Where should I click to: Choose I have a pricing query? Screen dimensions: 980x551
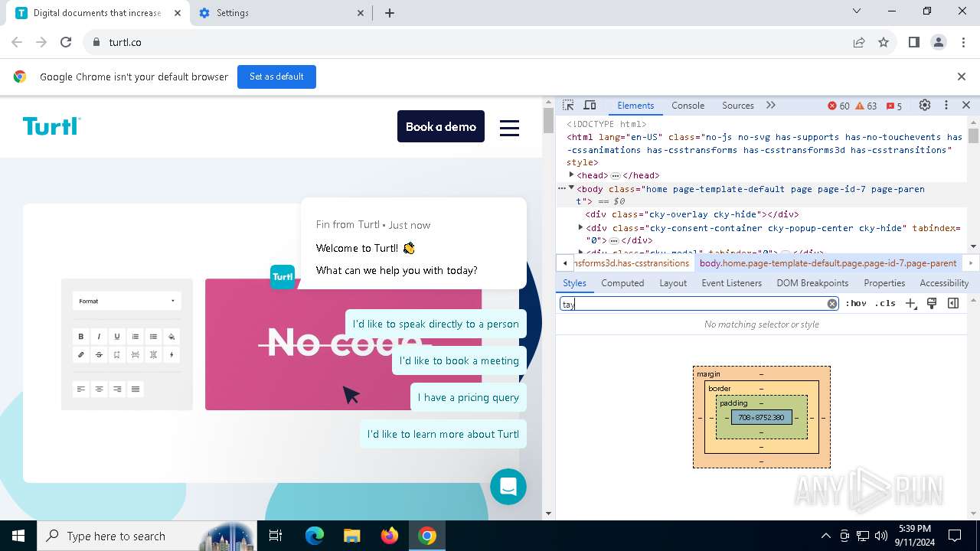click(469, 397)
